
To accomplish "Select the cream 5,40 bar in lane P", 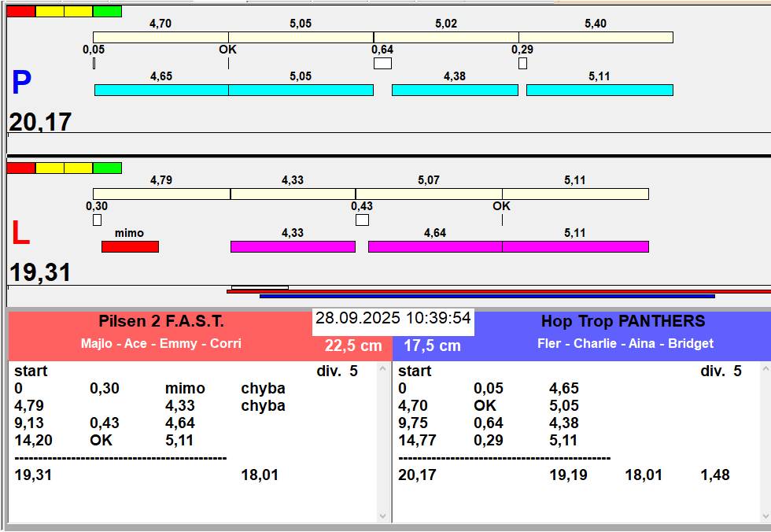I will (596, 37).
